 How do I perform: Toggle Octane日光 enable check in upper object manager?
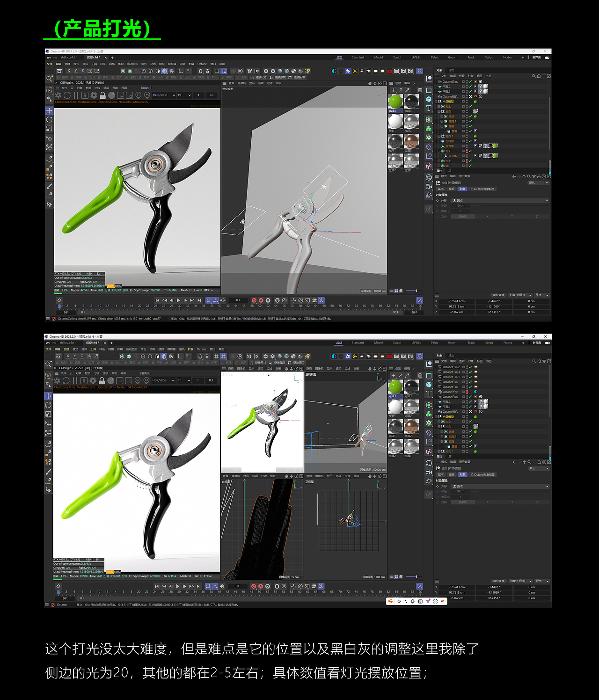click(x=470, y=81)
